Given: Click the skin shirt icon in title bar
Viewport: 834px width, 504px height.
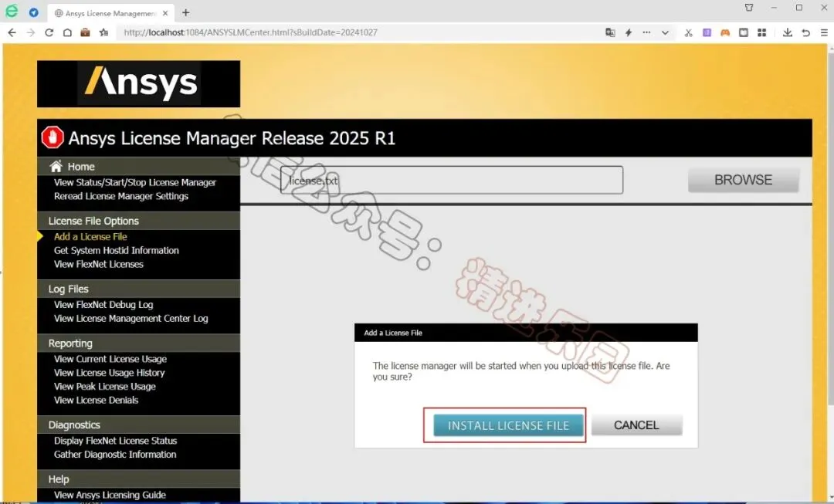Looking at the screenshot, I should [x=749, y=8].
